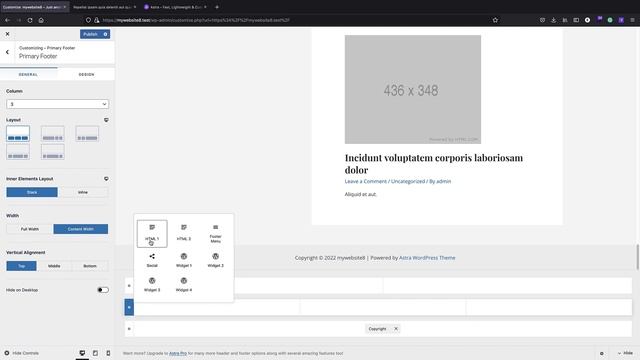Choose the wide-left column layout

[x=53, y=134]
